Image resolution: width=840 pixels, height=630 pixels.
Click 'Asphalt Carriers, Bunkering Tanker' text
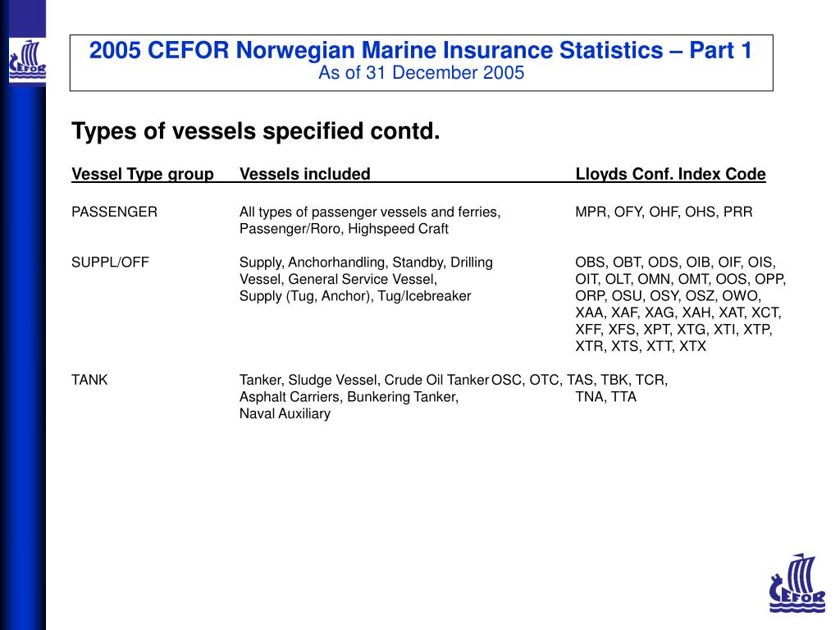point(349,397)
